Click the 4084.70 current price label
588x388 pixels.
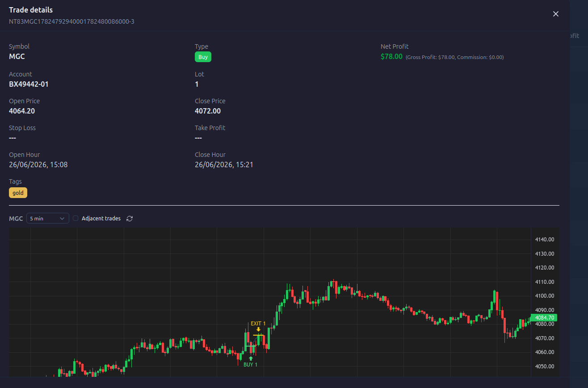tap(544, 318)
